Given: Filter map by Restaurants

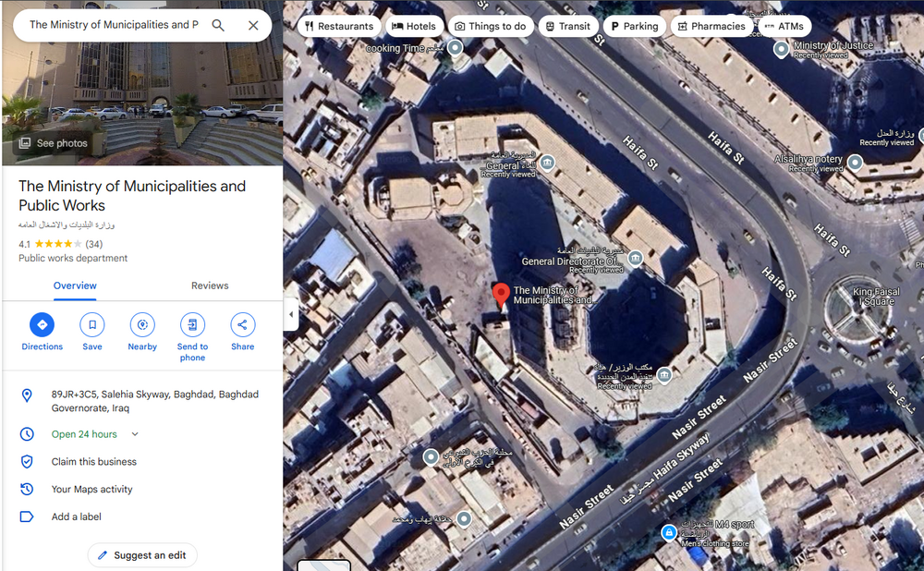Looking at the screenshot, I should pos(339,26).
